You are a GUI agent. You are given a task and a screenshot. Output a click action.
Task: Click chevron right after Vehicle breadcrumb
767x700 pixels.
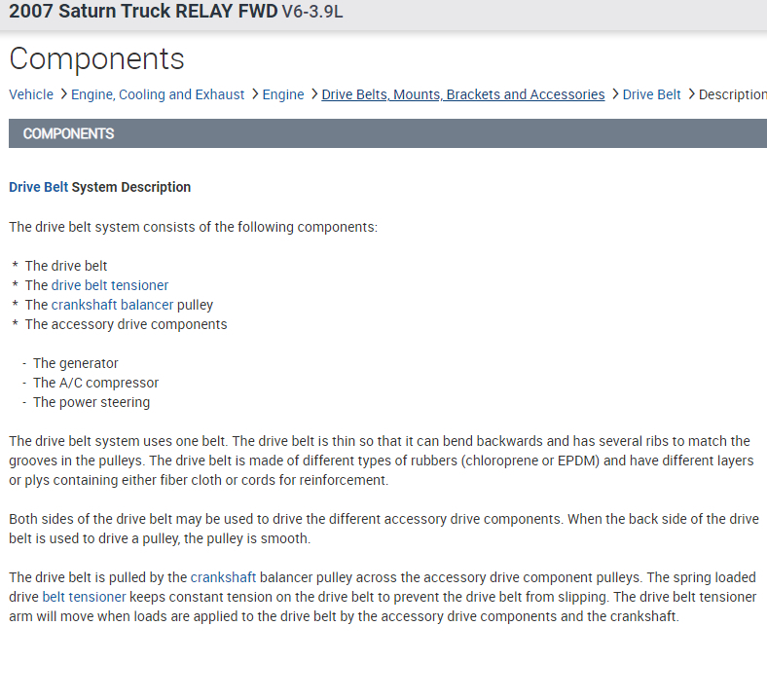[x=63, y=94]
